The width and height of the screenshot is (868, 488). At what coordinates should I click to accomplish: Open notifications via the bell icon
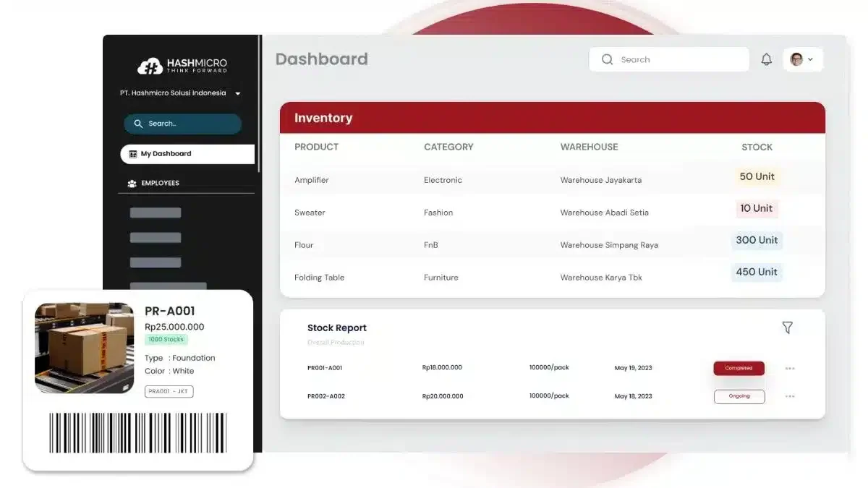point(767,59)
